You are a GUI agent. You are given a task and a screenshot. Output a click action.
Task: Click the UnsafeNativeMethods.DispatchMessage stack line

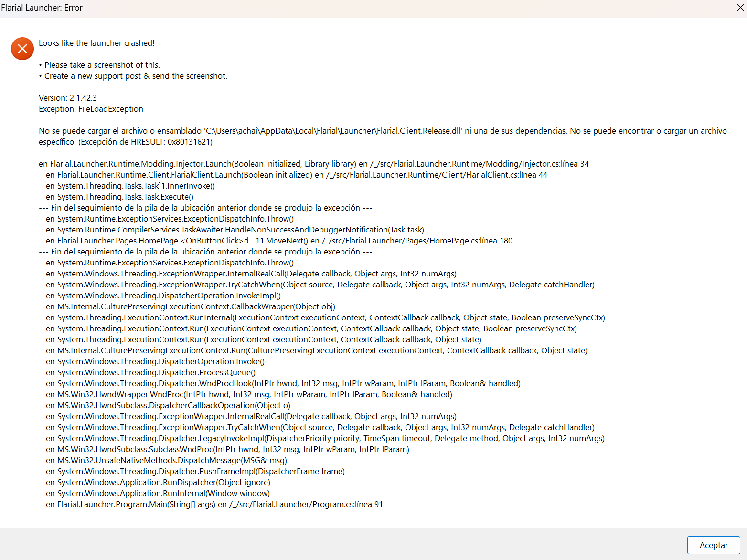click(166, 460)
